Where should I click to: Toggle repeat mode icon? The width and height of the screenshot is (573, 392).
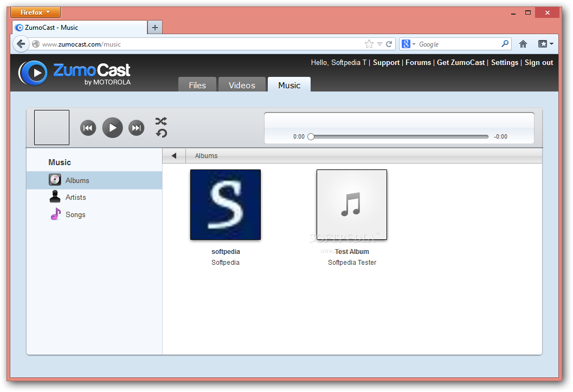[161, 133]
